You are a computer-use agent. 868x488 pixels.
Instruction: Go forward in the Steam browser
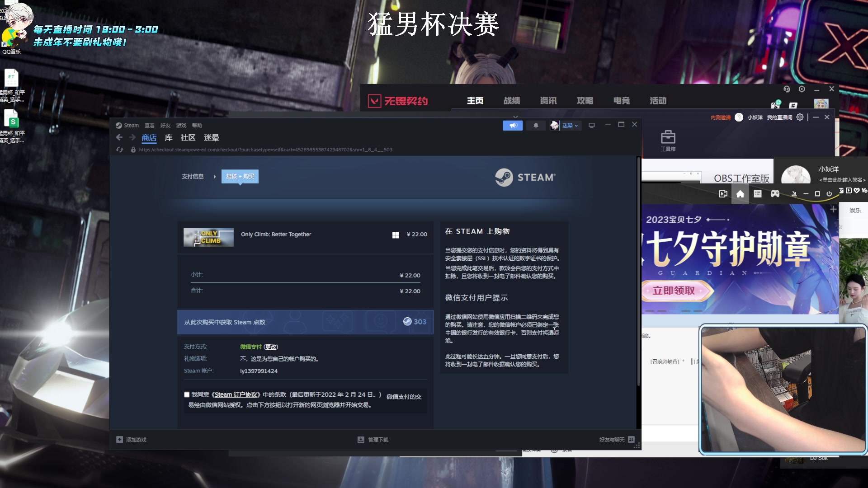point(132,137)
